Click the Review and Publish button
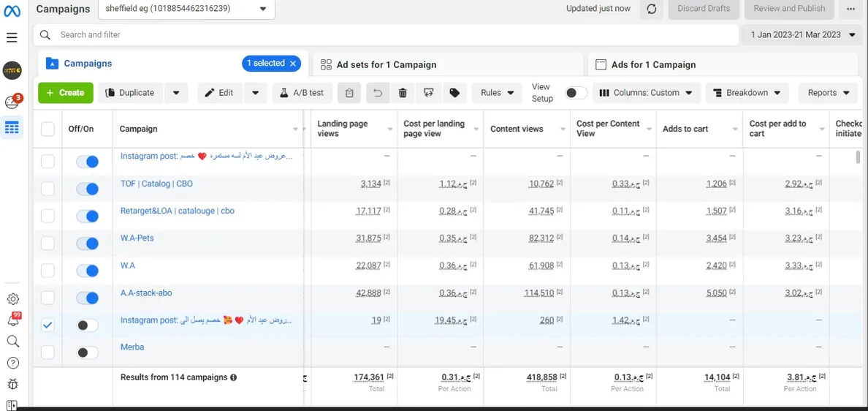 coord(789,9)
